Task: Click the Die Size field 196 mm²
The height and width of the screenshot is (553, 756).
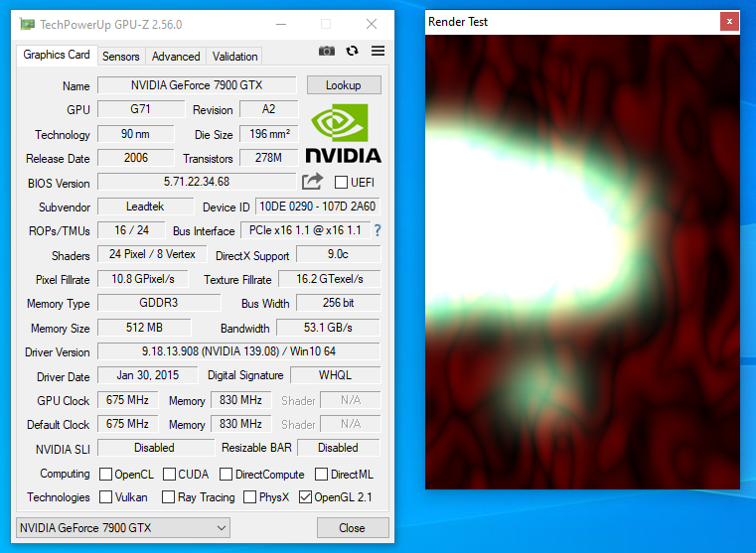Action: pos(269,134)
